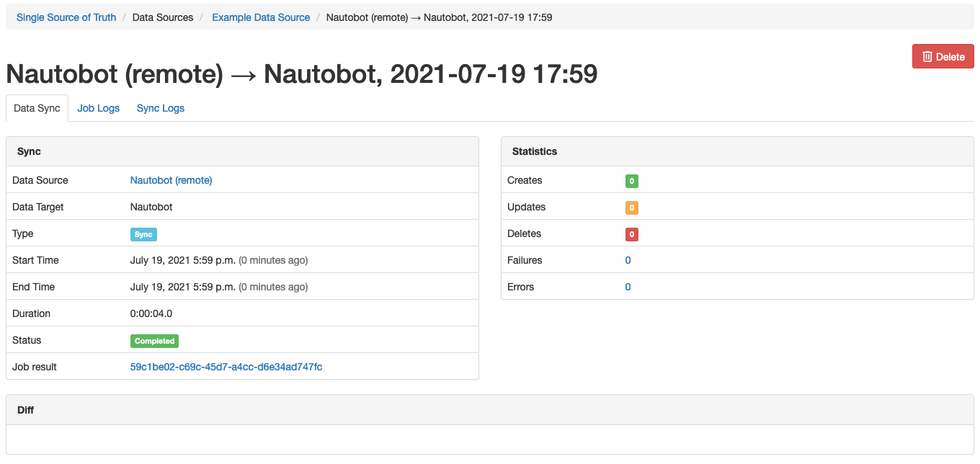This screenshot has width=980, height=464.
Task: Open the Single Source of Truth breadcrumb link
Action: pos(66,17)
